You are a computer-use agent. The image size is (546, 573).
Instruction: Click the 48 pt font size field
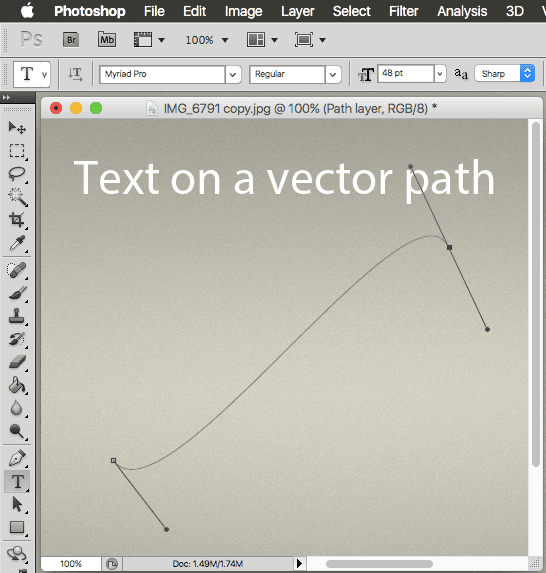click(406, 74)
